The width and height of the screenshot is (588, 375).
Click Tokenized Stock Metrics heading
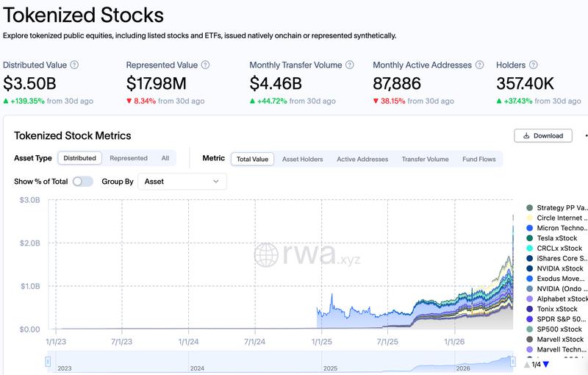(73, 136)
